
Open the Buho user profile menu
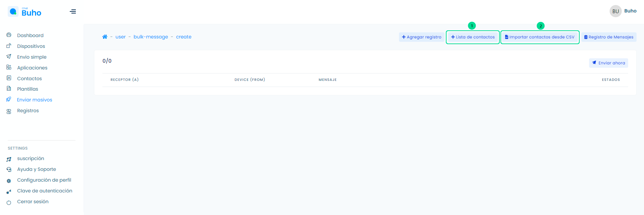click(623, 11)
